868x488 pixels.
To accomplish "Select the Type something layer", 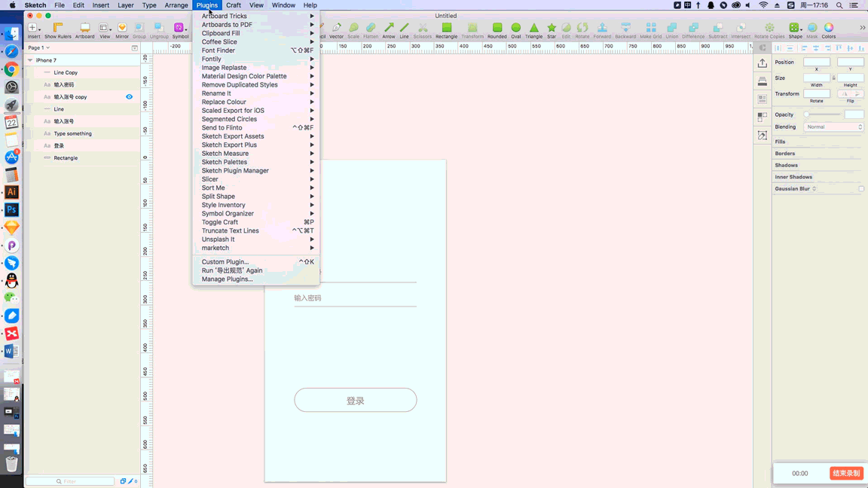I will point(84,133).
